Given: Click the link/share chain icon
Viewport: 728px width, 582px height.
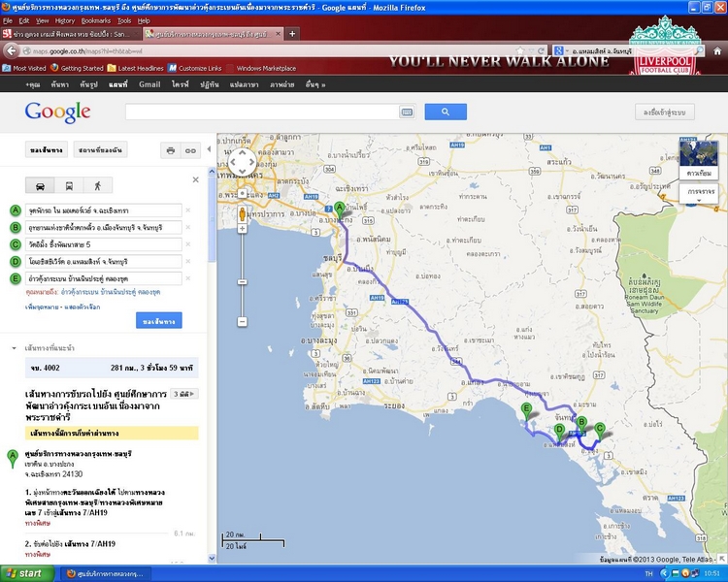Looking at the screenshot, I should [190, 150].
